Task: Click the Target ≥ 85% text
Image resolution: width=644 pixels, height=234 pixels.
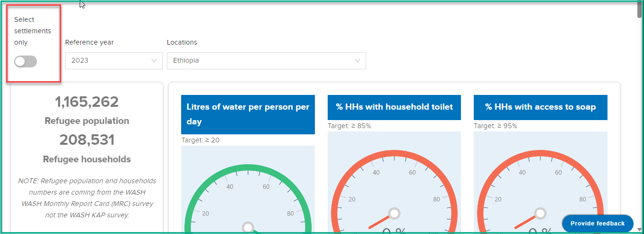Action: [350, 126]
